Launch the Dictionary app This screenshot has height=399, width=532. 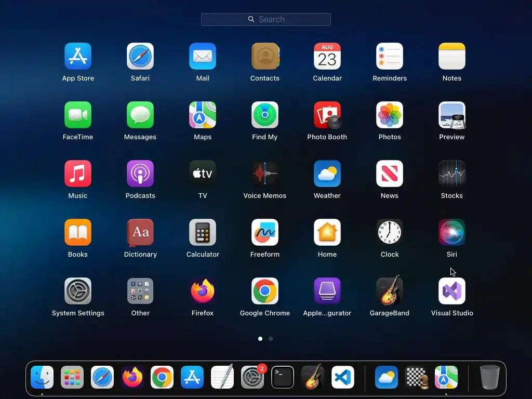140,232
